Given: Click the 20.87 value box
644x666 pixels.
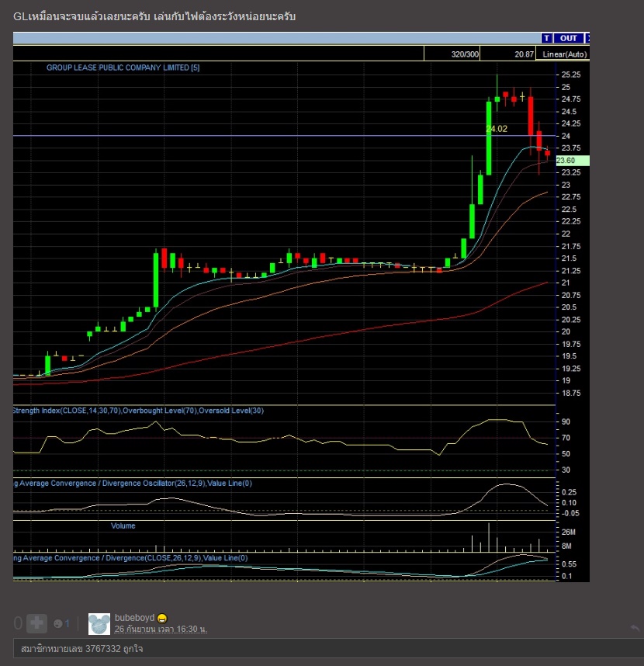Looking at the screenshot, I should (507, 54).
